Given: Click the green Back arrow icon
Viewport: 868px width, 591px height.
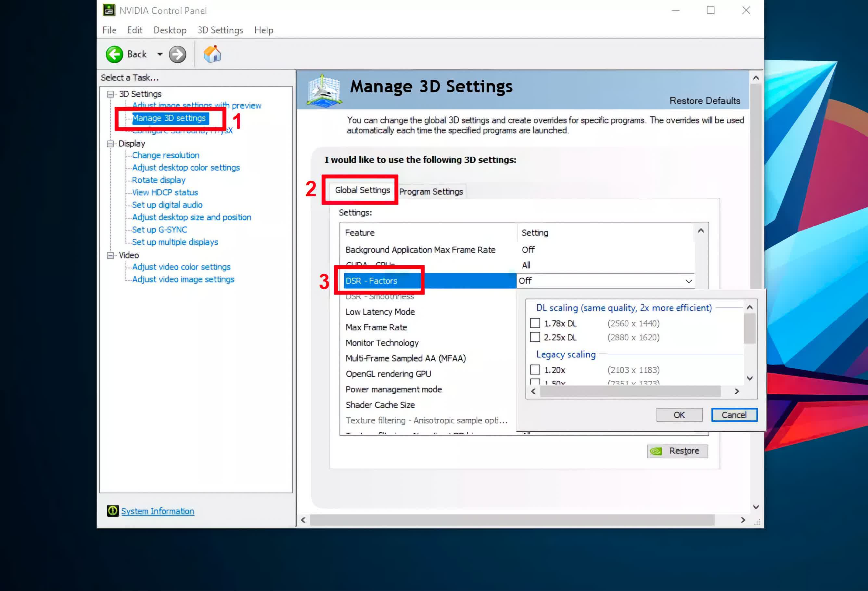Looking at the screenshot, I should [114, 54].
